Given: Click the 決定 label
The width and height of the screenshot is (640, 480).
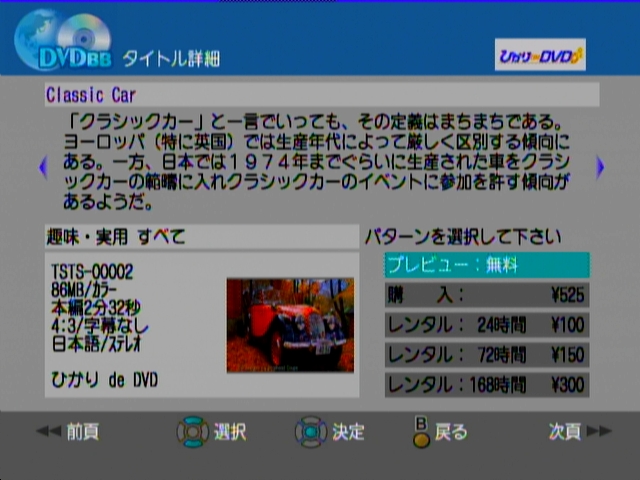Looking at the screenshot, I should 348,432.
